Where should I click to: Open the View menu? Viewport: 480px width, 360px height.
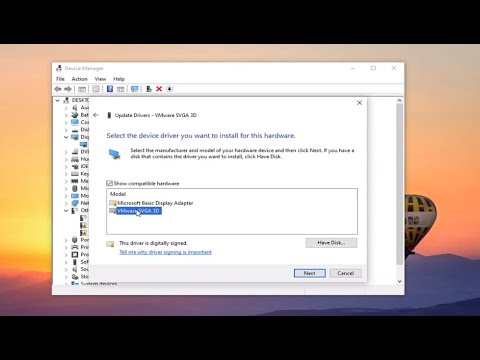(x=100, y=79)
